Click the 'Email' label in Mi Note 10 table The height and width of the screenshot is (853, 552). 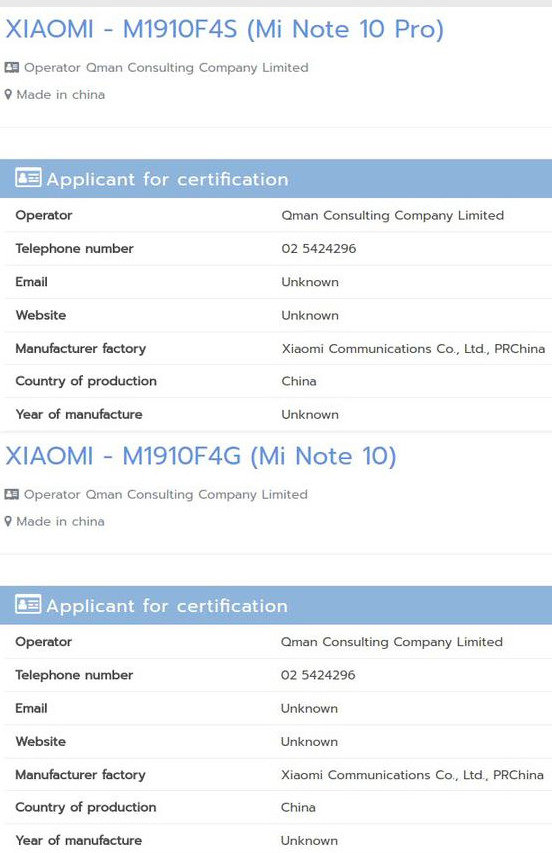point(32,708)
